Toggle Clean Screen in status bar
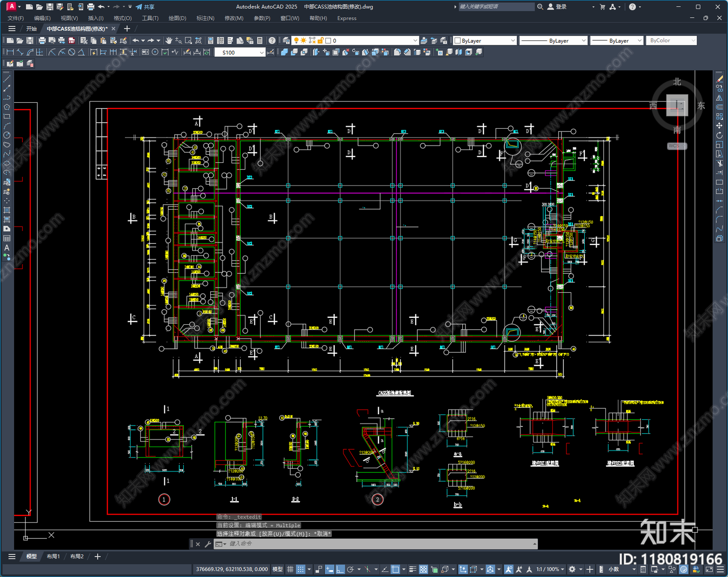The width and height of the screenshot is (728, 577). (x=709, y=569)
